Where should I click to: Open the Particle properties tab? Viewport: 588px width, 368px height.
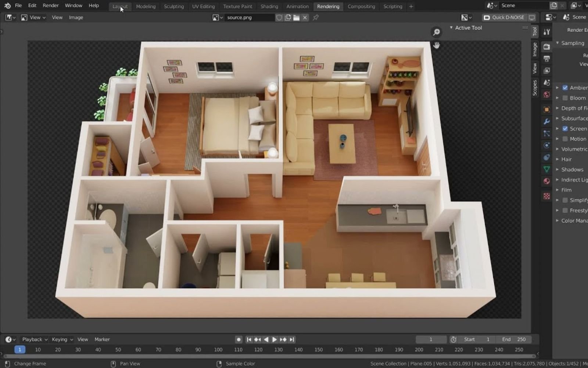[546, 134]
